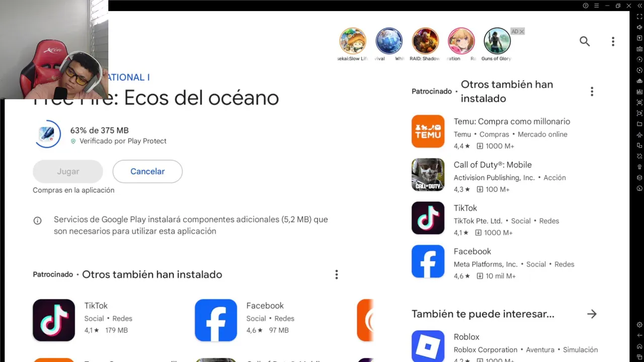Image resolution: width=644 pixels, height=362 pixels.
Task: Click the gauge icon in sidebar
Action: [639, 189]
